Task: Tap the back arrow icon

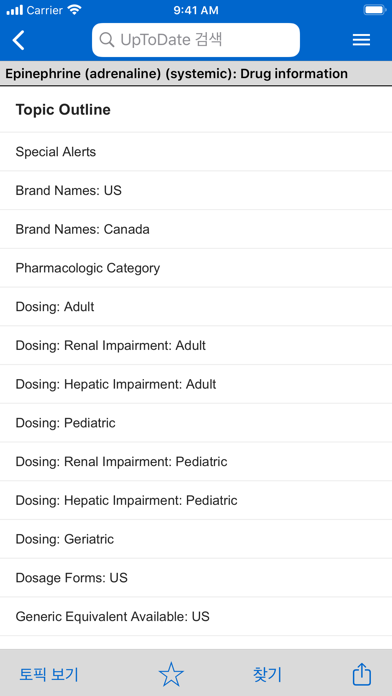Action: click(19, 40)
